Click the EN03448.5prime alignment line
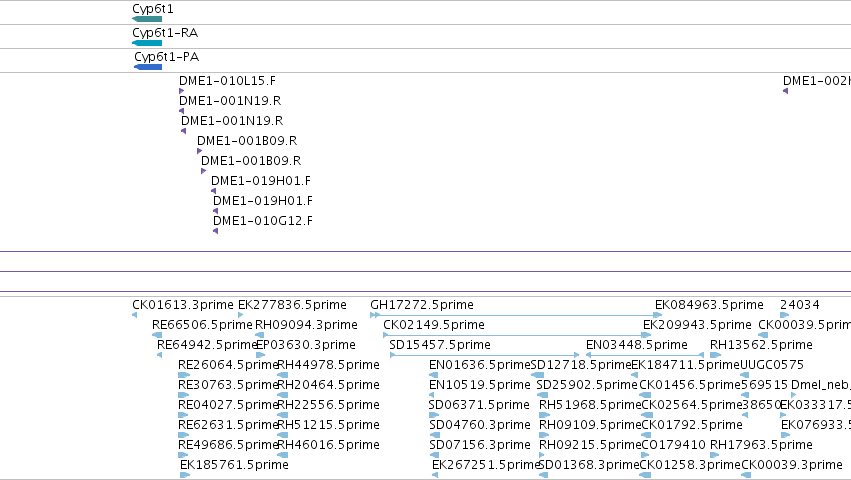Screen dimensions: 851x480 point(645,355)
